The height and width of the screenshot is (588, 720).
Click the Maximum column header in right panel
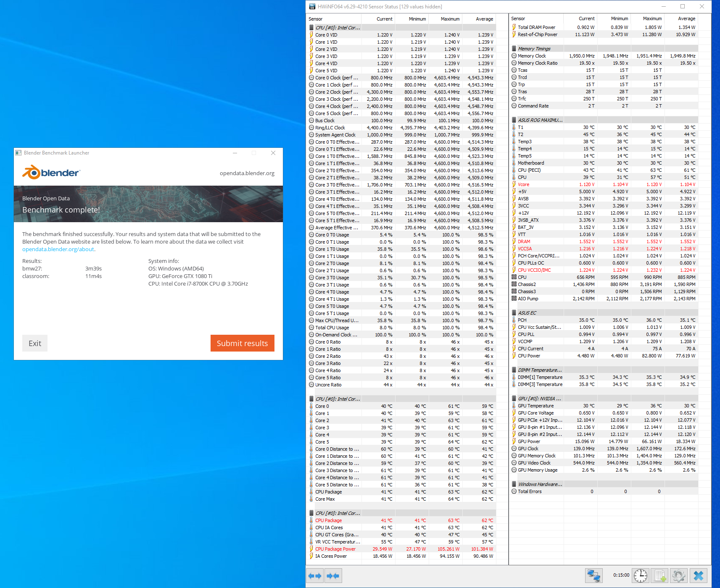click(x=648, y=18)
